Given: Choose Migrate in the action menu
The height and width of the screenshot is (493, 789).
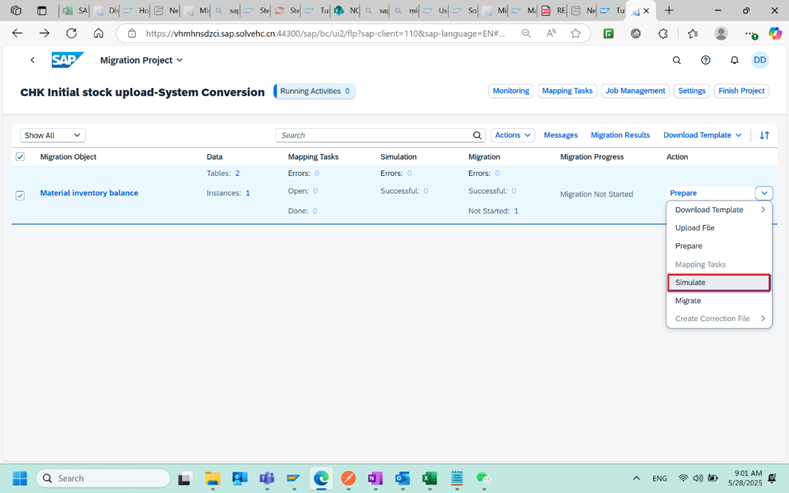Looking at the screenshot, I should tap(719, 300).
